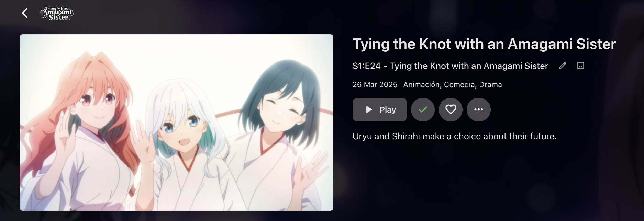Click the 26 Mar 2025 air date

pyautogui.click(x=375, y=84)
